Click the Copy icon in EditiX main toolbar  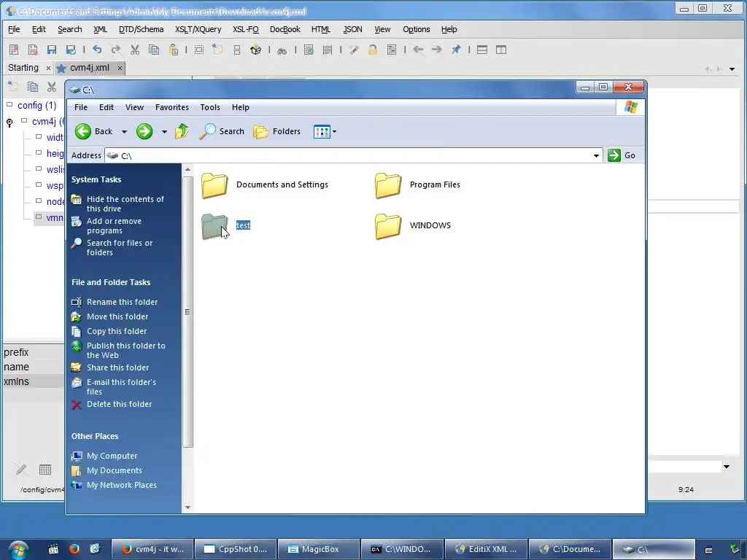coord(154,50)
